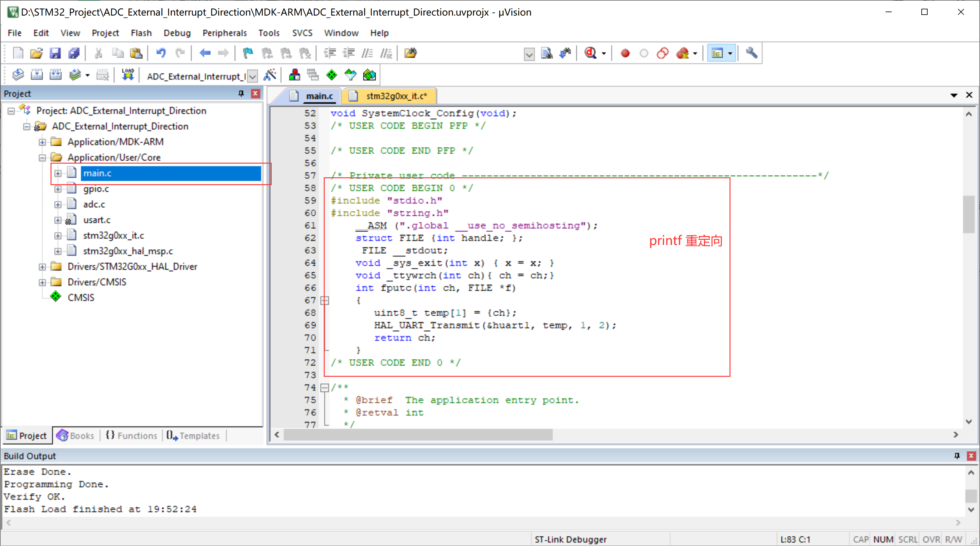980x546 pixels.
Task: Select stm32g0xx_hal_msp.c in project tree
Action: [x=128, y=251]
